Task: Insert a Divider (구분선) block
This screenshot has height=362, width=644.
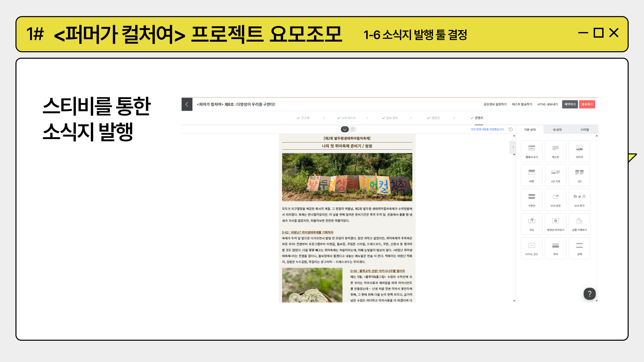Action: 532,200
